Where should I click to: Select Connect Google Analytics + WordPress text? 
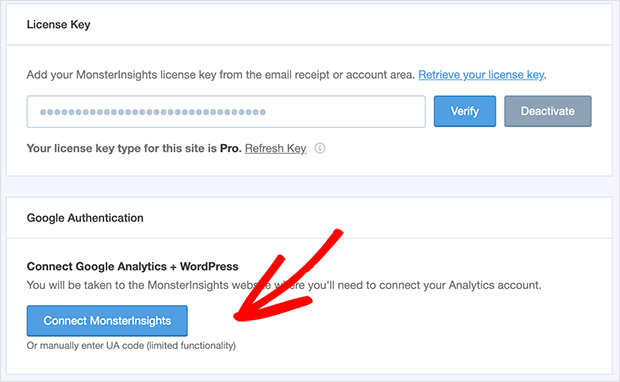[x=132, y=267]
